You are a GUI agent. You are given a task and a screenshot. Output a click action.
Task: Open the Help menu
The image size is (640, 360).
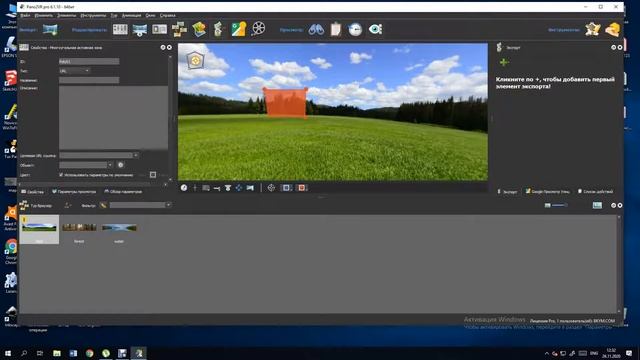click(x=167, y=16)
